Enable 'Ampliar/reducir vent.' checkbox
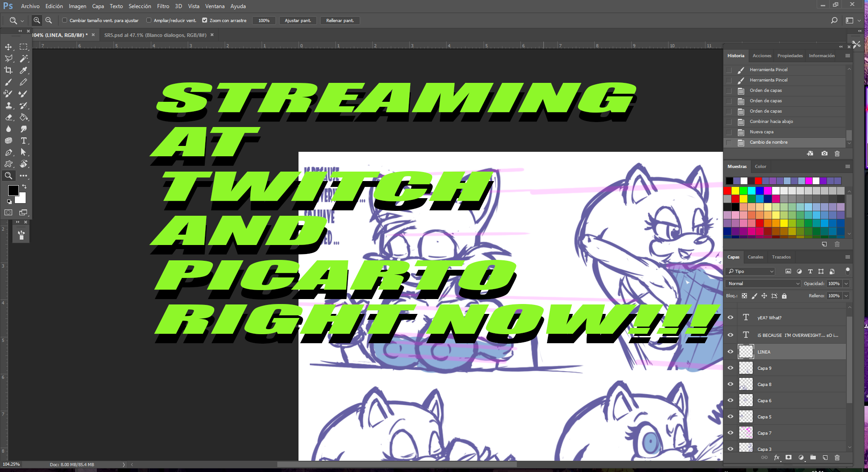This screenshot has height=472, width=868. pyautogui.click(x=149, y=20)
